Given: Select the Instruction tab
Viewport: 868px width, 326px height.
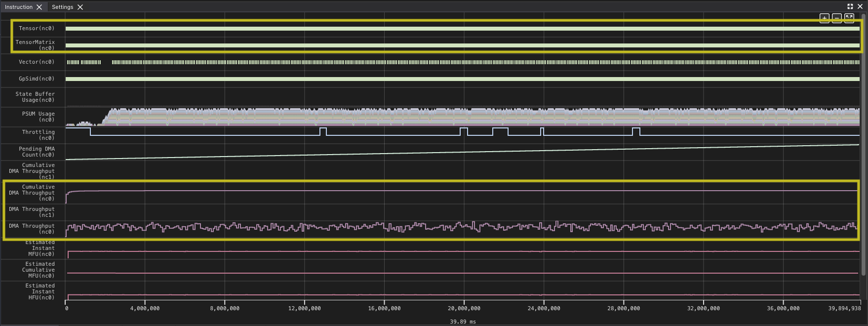Looking at the screenshot, I should pos(18,7).
